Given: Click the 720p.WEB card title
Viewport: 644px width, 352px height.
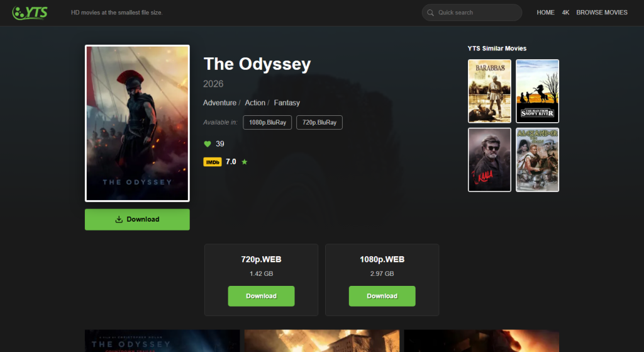Looking at the screenshot, I should tap(261, 259).
